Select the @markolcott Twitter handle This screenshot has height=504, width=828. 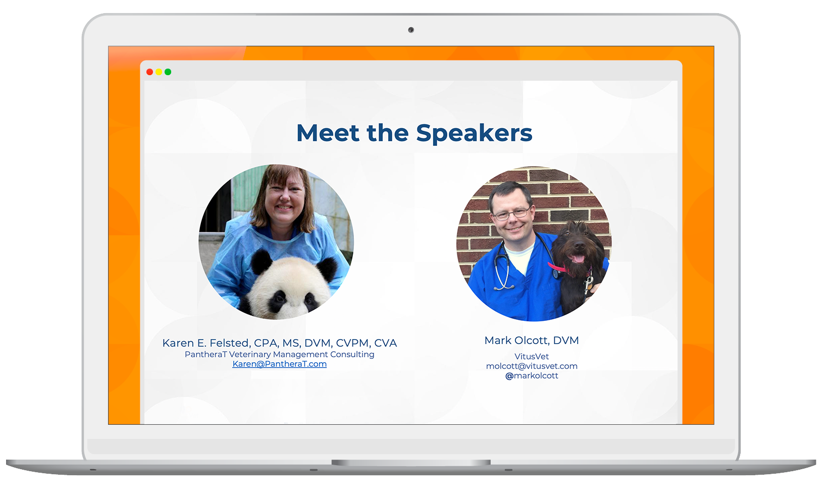tap(532, 375)
